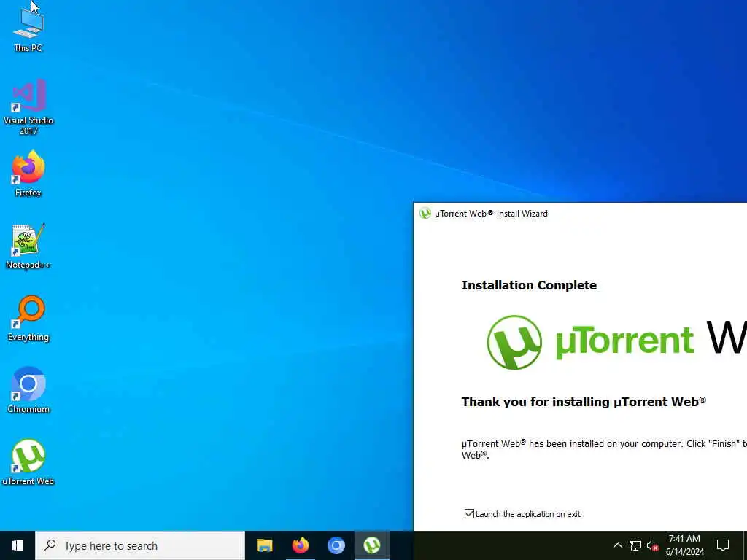
Task: Click the taskbar search box
Action: coord(140,545)
